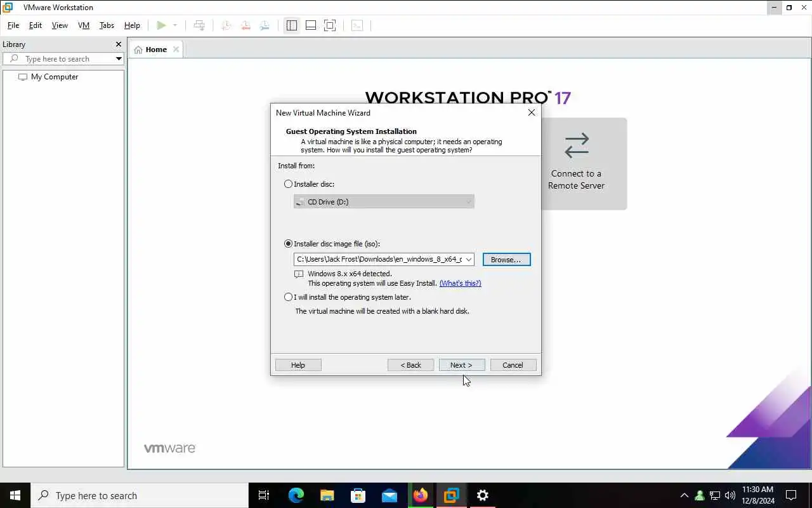Open the Edit menu
812x508 pixels.
pyautogui.click(x=36, y=25)
